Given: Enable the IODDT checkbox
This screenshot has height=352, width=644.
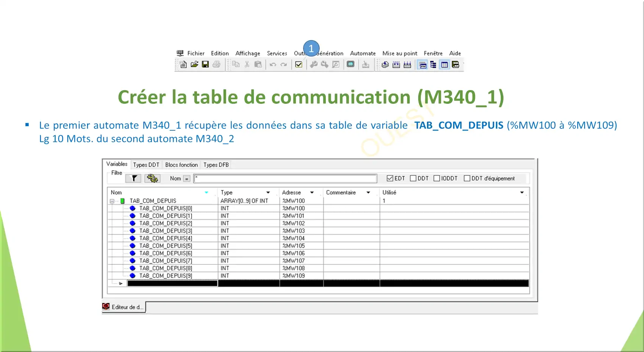Looking at the screenshot, I should click(x=436, y=178).
